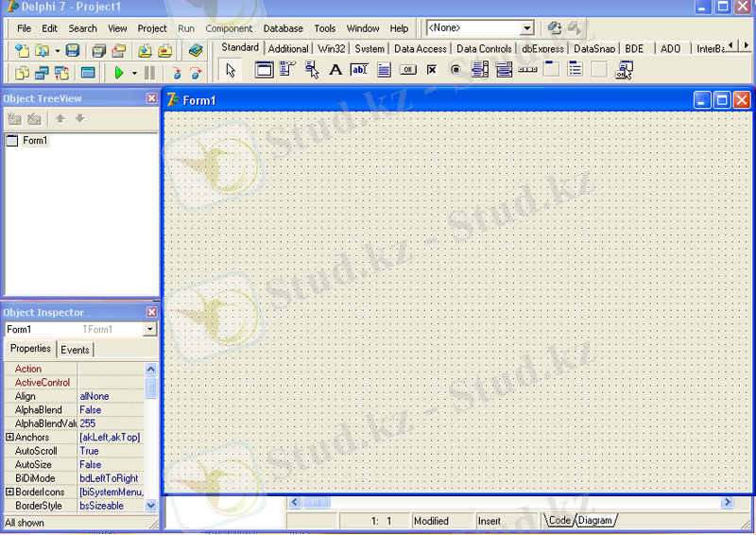Select the Memo component icon
Screen dimensions: 756x535
(384, 70)
